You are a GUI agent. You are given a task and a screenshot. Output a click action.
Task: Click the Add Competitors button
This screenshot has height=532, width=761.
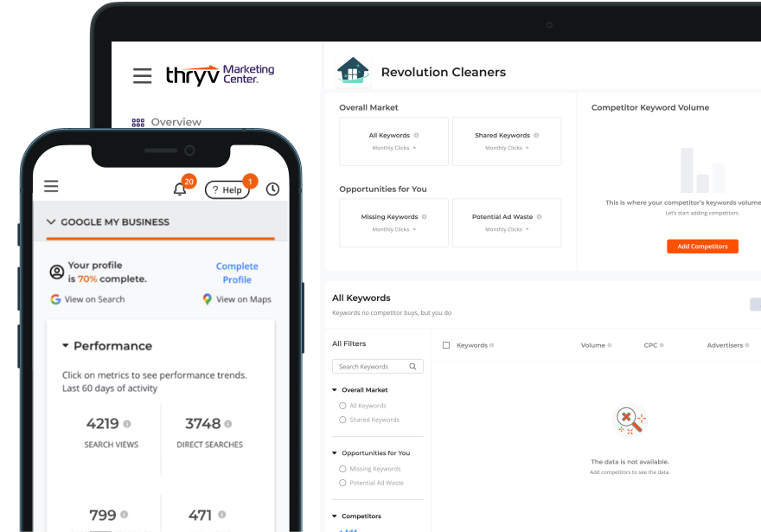pos(702,246)
